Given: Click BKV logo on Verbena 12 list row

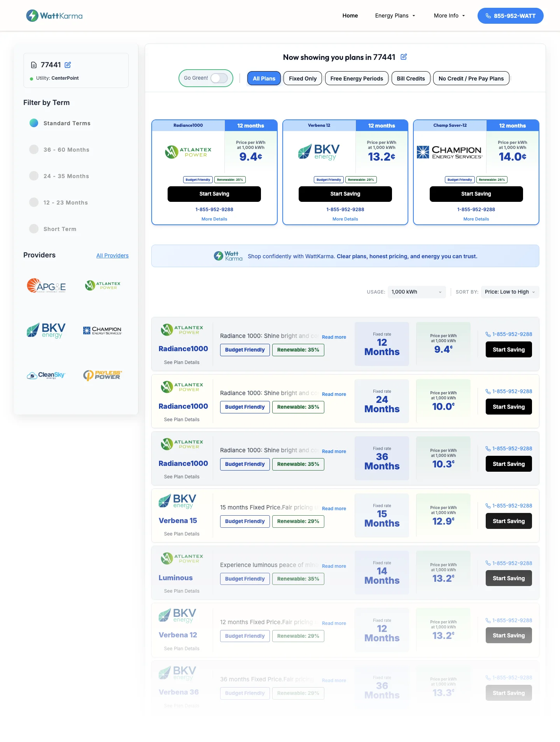Looking at the screenshot, I should click(x=177, y=616).
